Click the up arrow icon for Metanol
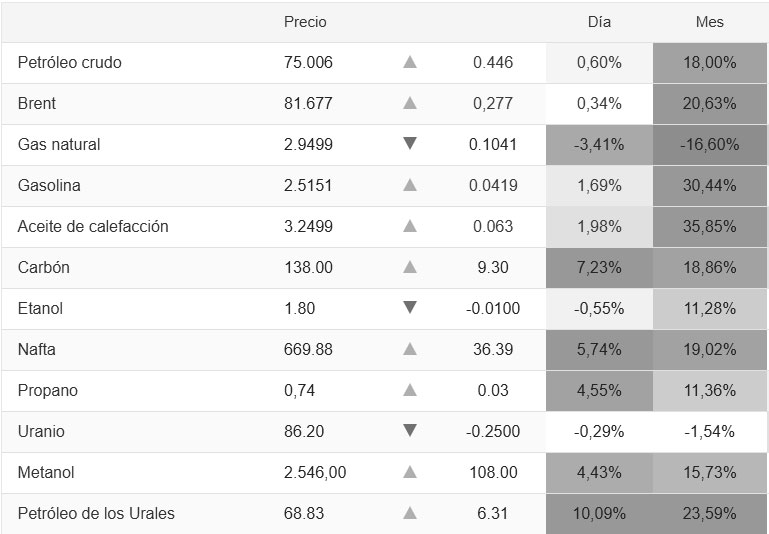The height and width of the screenshot is (534, 769). (x=409, y=472)
